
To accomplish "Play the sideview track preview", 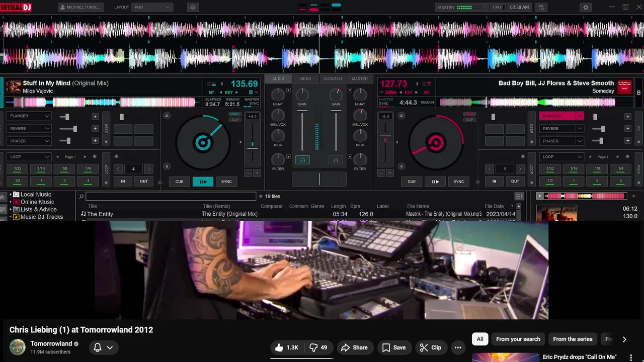I will [540, 196].
